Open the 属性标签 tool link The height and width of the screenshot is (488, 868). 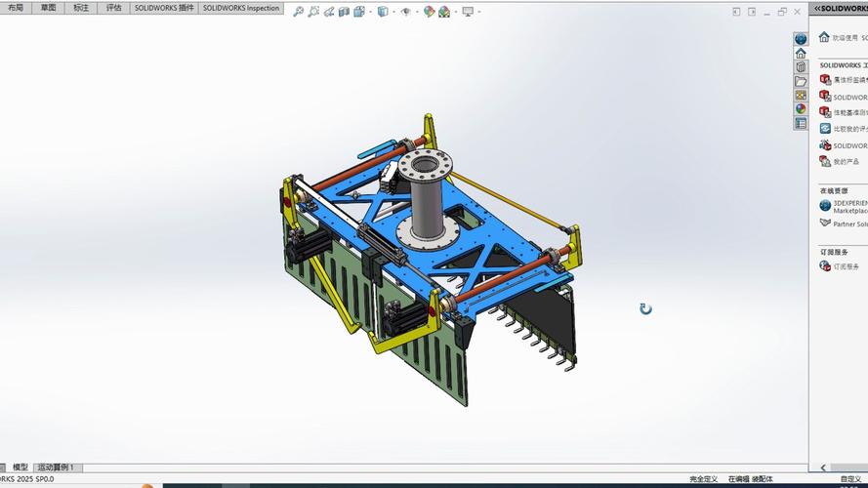tap(844, 80)
